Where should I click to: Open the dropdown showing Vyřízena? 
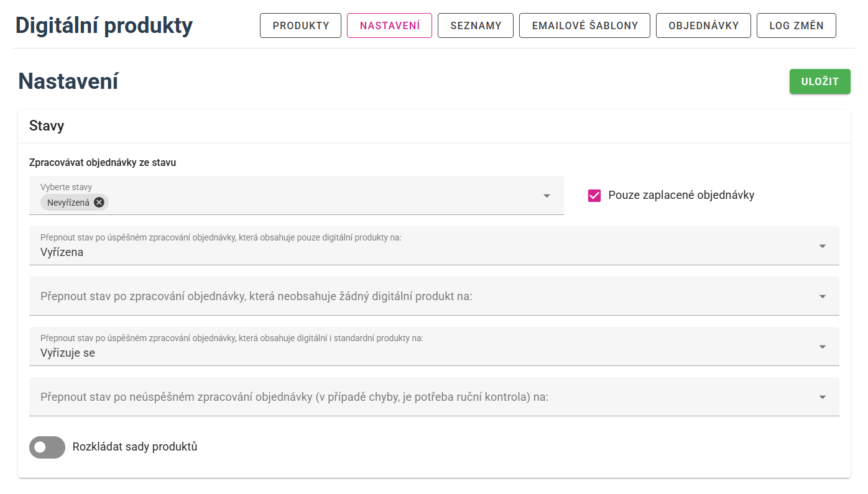433,246
